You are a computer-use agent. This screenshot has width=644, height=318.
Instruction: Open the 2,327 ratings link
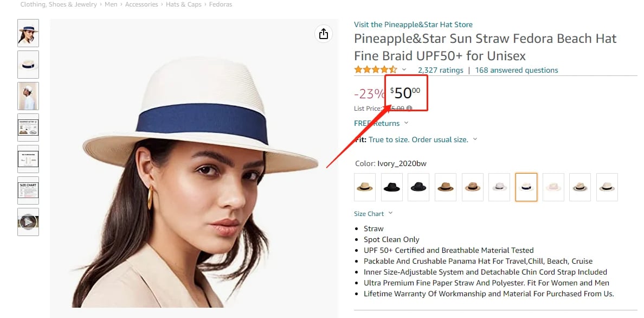point(440,70)
